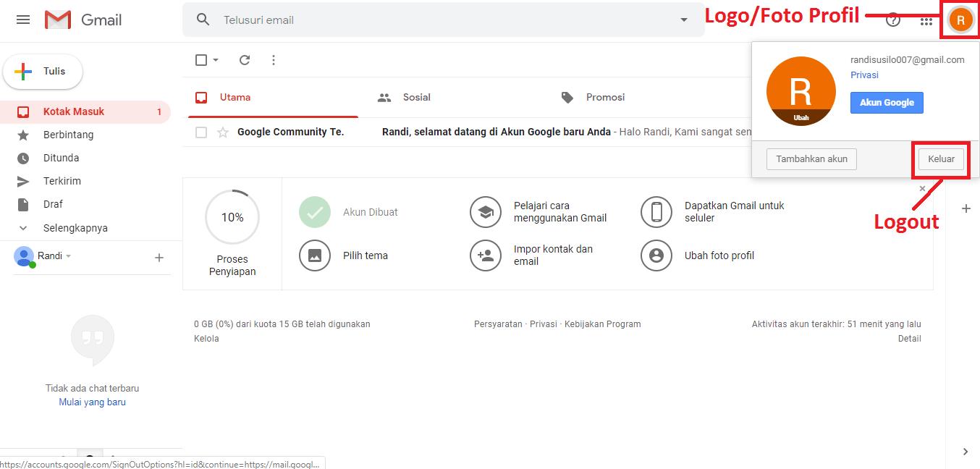Click the Keluar sign out button
This screenshot has height=469, width=980.
tap(941, 159)
